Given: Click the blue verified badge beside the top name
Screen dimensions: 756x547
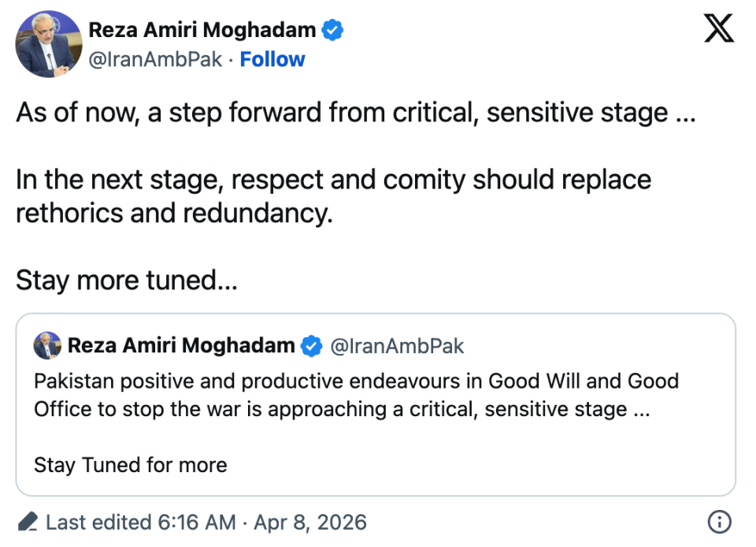Looking at the screenshot, I should (333, 31).
